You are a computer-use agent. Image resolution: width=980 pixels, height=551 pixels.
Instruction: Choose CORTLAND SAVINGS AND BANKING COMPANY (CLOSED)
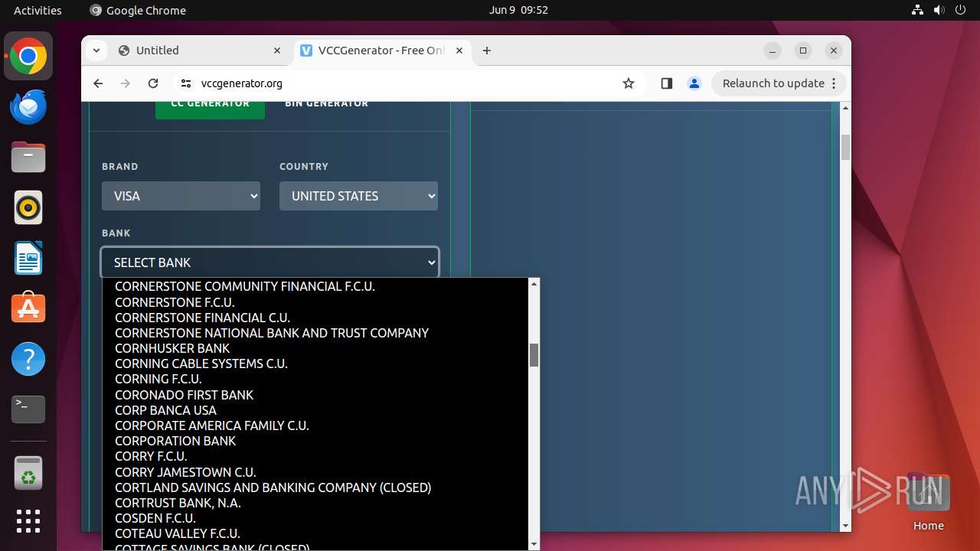(x=315, y=487)
